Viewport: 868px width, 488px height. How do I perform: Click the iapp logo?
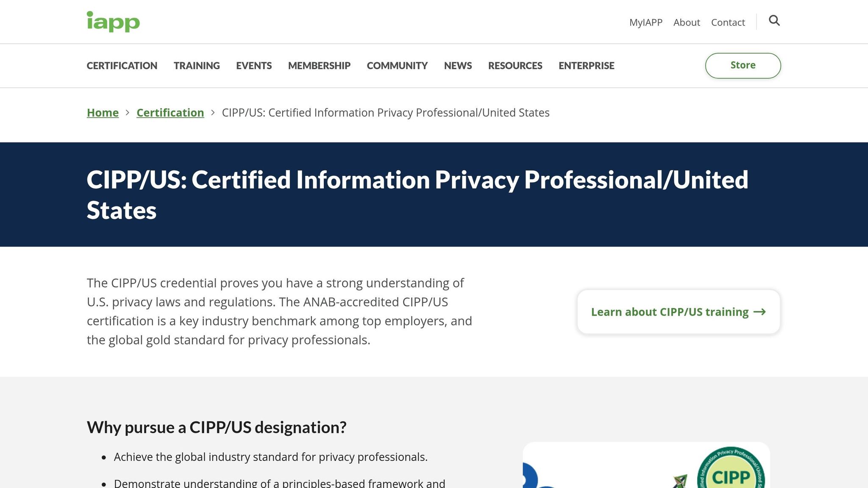click(113, 22)
